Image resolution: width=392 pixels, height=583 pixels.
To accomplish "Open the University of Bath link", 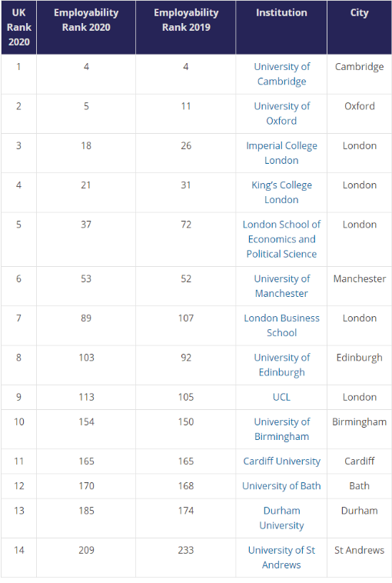I will (x=281, y=486).
